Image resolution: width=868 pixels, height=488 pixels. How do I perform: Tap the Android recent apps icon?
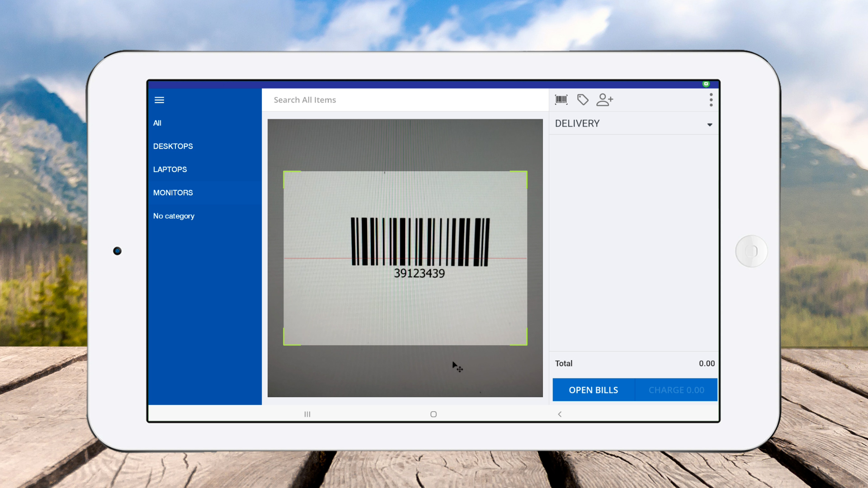coord(307,414)
